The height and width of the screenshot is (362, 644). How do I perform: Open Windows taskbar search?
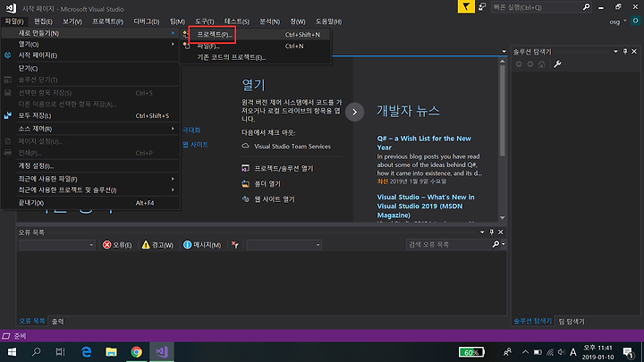(x=36, y=352)
